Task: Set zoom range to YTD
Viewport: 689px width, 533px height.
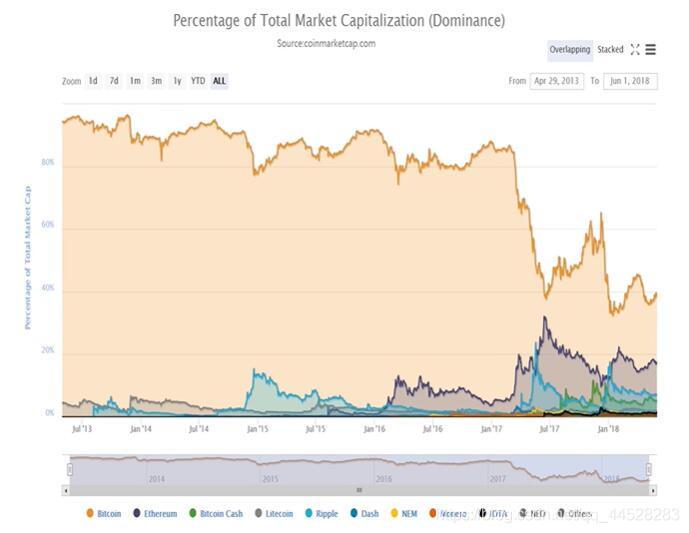Action: click(x=198, y=81)
